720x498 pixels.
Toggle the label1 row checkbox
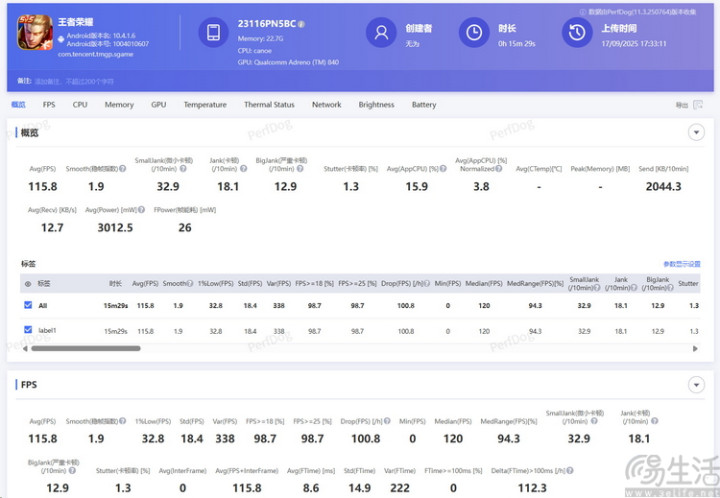tap(28, 330)
